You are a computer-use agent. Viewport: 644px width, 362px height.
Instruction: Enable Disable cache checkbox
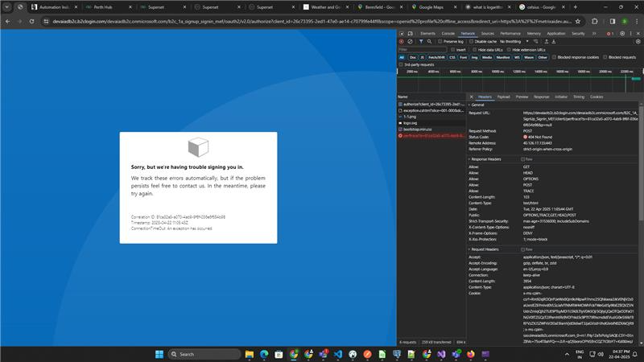pyautogui.click(x=471, y=42)
